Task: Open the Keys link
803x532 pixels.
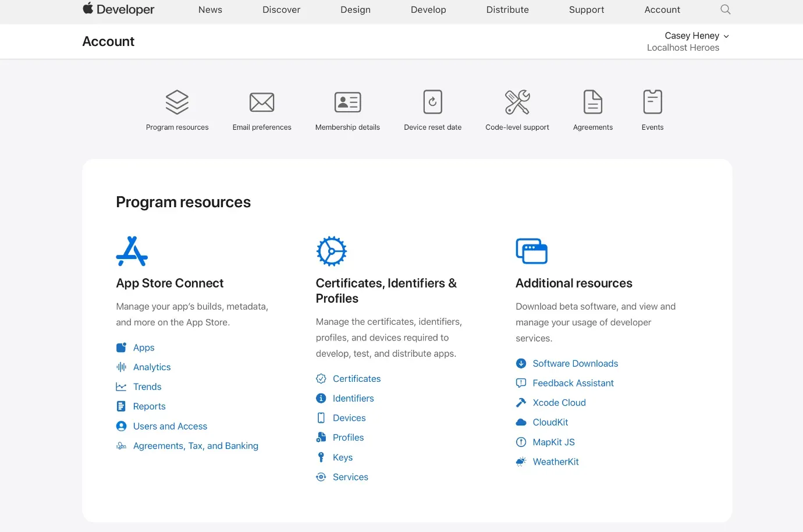Action: 343,457
